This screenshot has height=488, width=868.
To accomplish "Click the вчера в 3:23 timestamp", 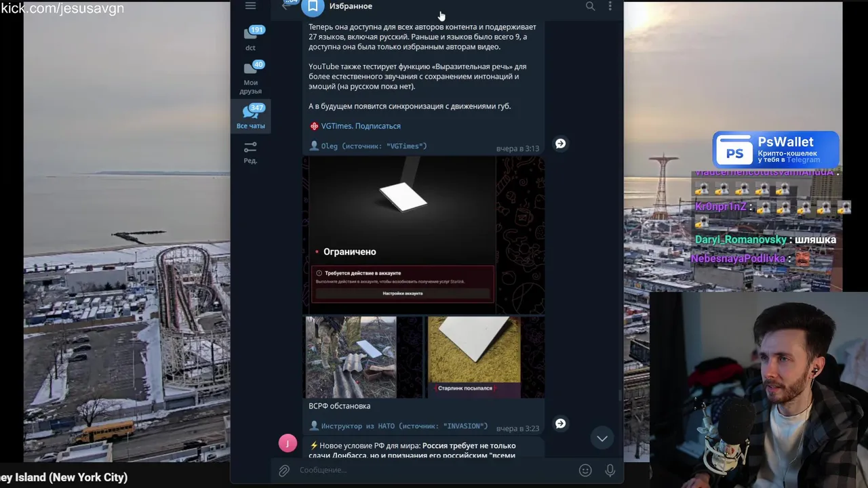I will pos(517,428).
